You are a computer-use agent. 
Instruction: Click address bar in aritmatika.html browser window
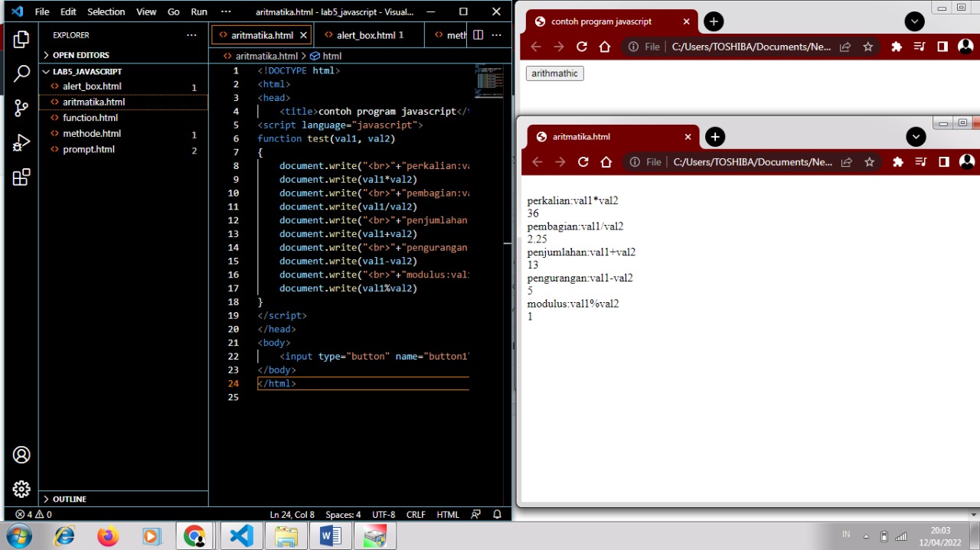(752, 162)
